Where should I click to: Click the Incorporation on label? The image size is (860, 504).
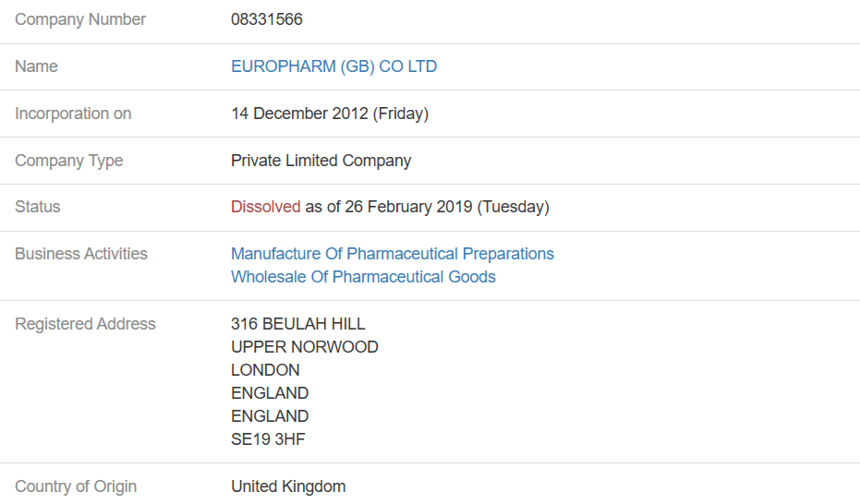[73, 114]
